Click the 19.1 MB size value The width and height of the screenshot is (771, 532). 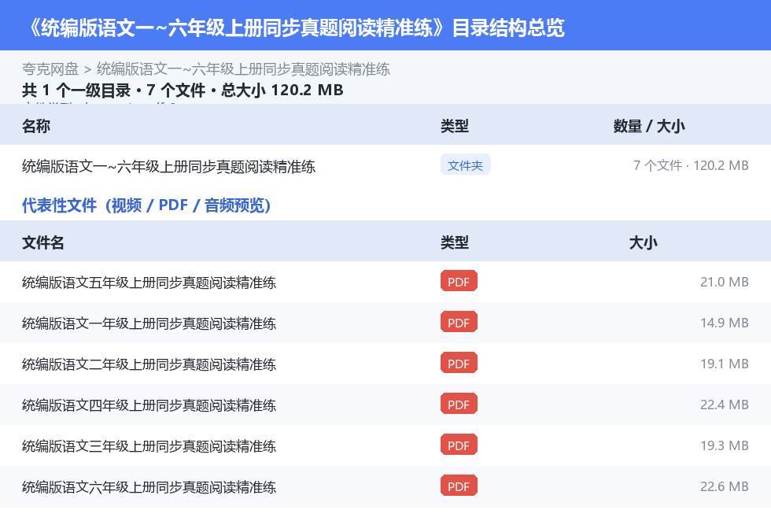(725, 364)
